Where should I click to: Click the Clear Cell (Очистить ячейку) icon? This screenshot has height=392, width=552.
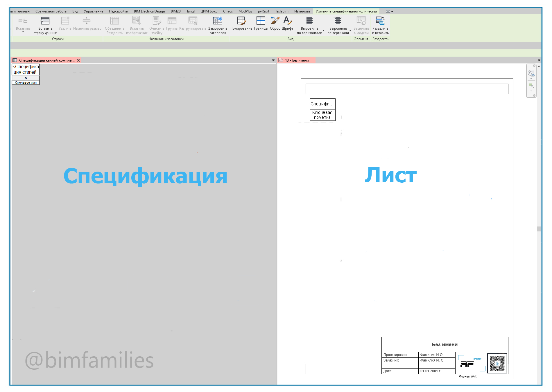157,21
